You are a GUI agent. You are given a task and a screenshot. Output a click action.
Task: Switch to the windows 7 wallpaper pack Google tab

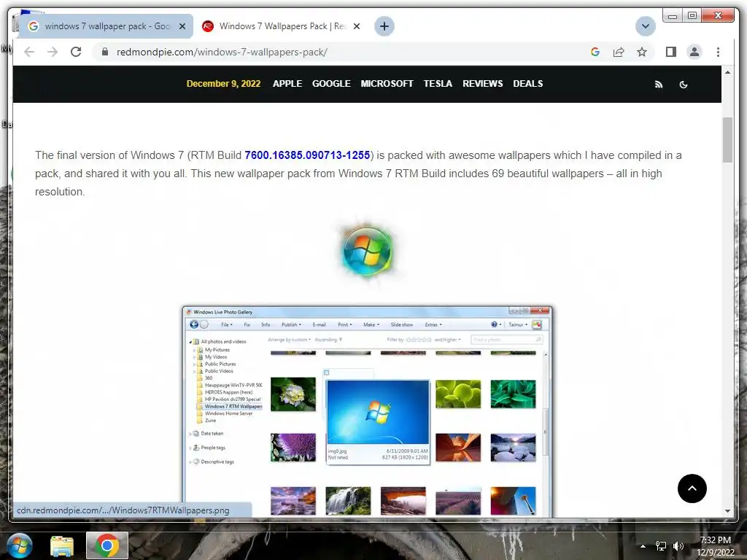(x=106, y=26)
